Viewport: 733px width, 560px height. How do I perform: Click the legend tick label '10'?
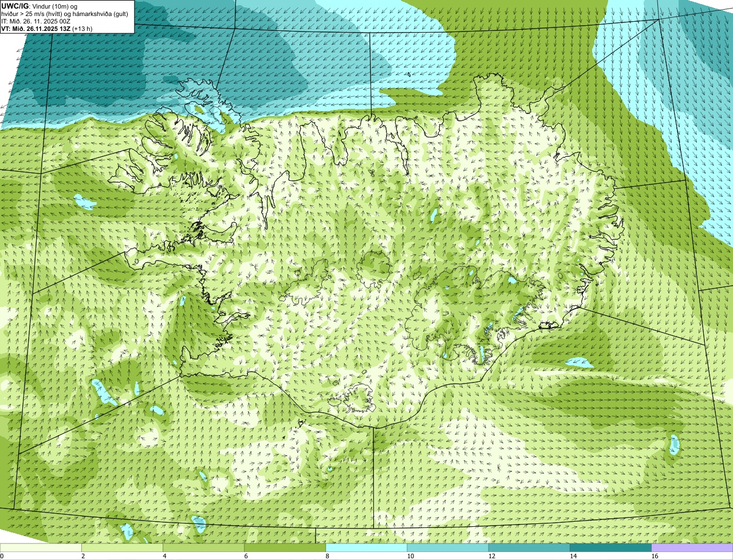click(x=411, y=556)
